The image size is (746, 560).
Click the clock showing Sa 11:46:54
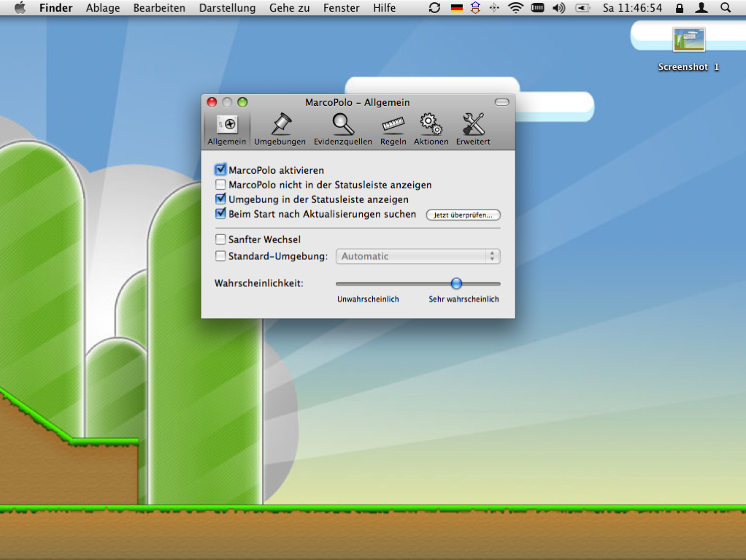[x=632, y=8]
